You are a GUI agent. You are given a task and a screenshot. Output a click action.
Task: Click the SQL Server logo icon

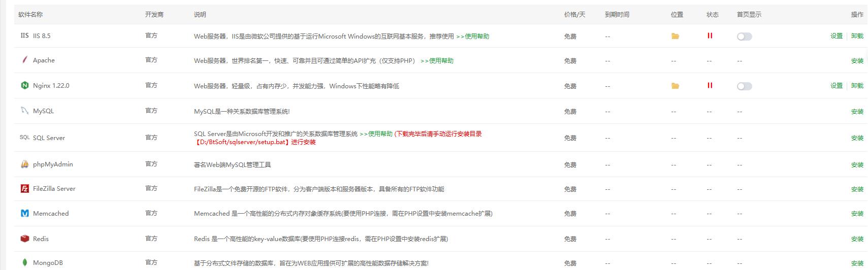(24, 138)
